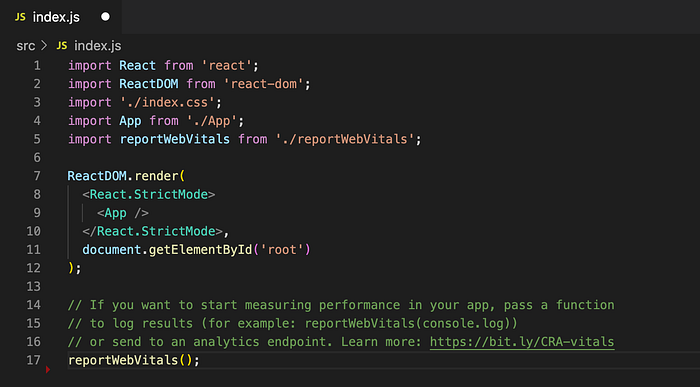Click the comment text on line 14
This screenshot has height=387, width=700.
tap(341, 305)
